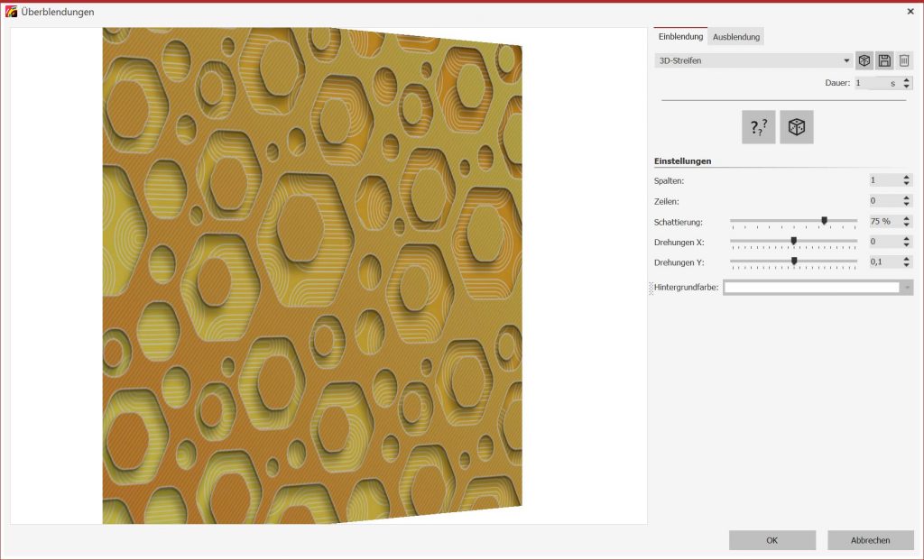Click the app icon in title bar
924x560 pixels.
pyautogui.click(x=11, y=12)
